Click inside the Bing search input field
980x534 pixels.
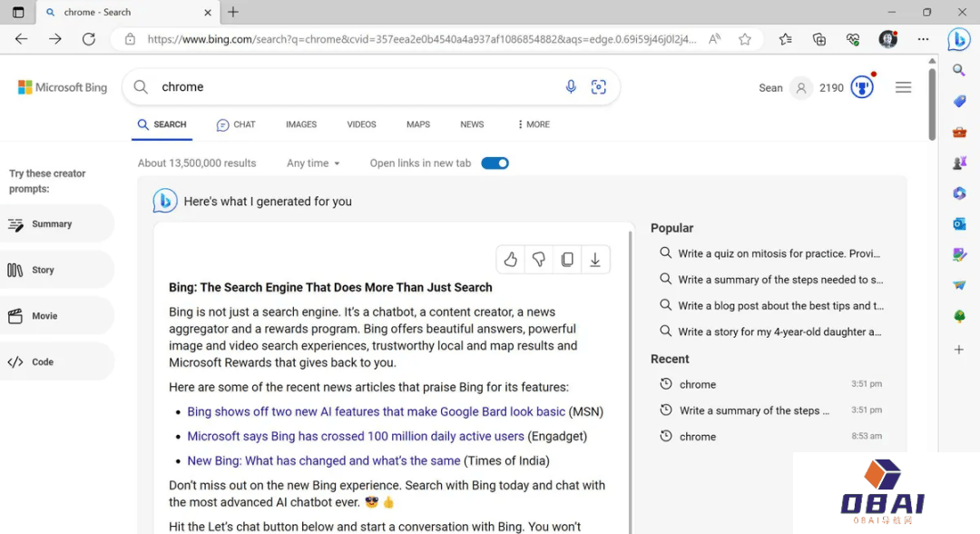(x=318, y=86)
